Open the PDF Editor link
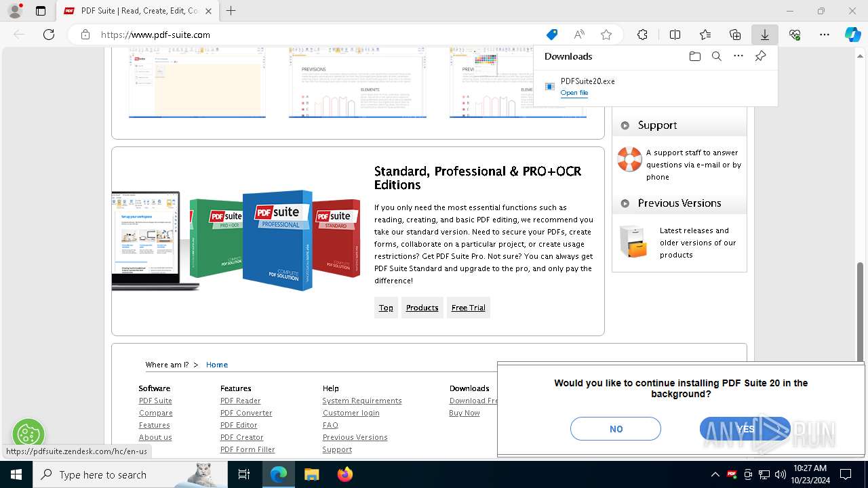Screen dimensions: 868x488 click(239, 425)
